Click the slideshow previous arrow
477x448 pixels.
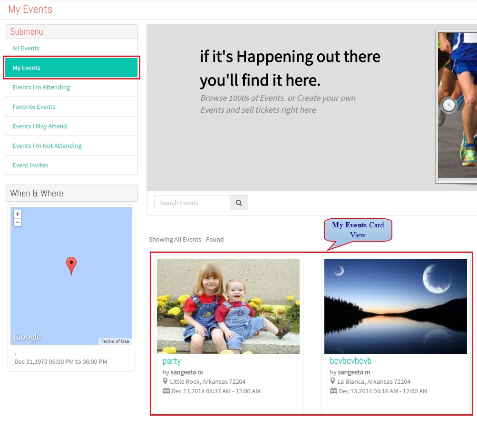[x=449, y=105]
